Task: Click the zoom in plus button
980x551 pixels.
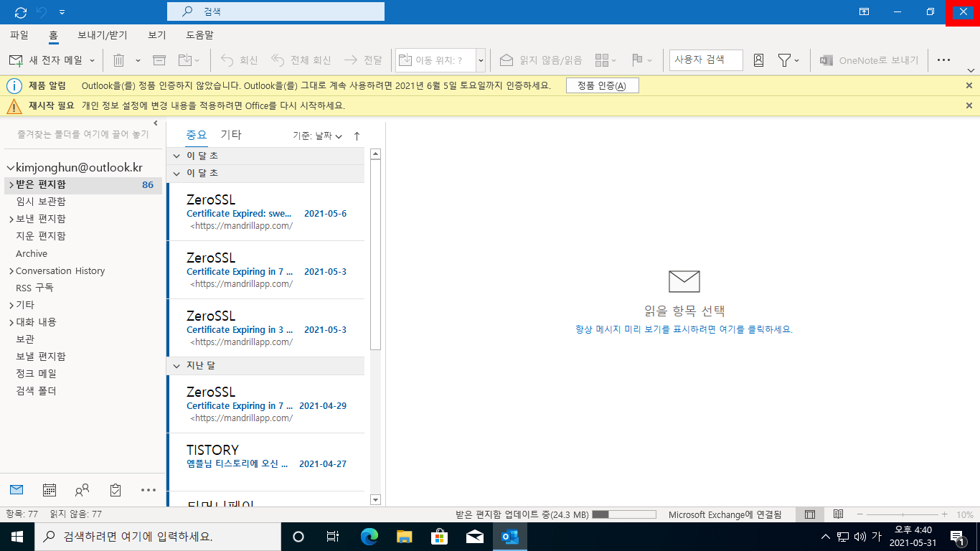Action: coord(945,514)
